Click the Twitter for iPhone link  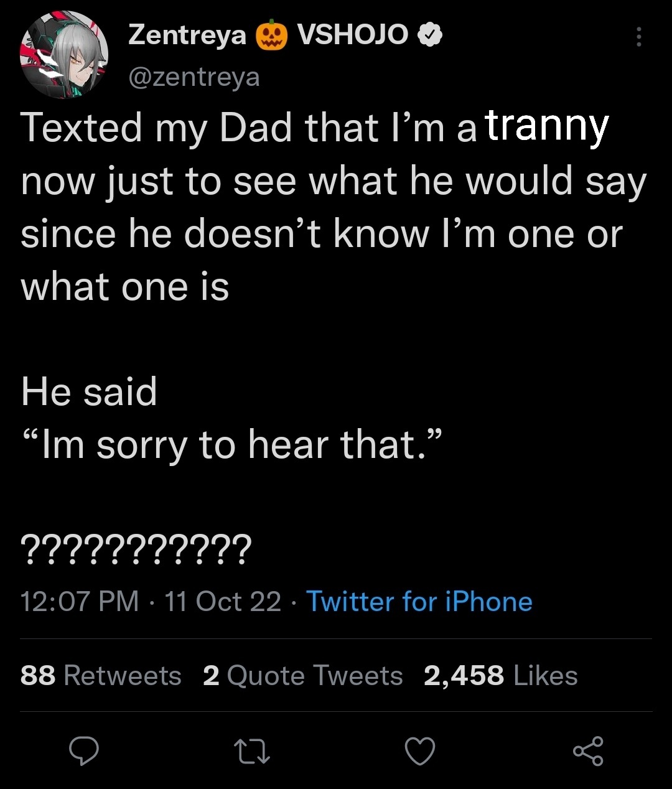[x=419, y=602]
